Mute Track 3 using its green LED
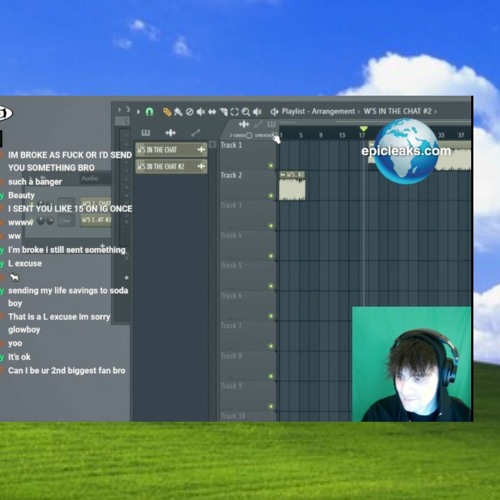500x500 pixels. [271, 226]
